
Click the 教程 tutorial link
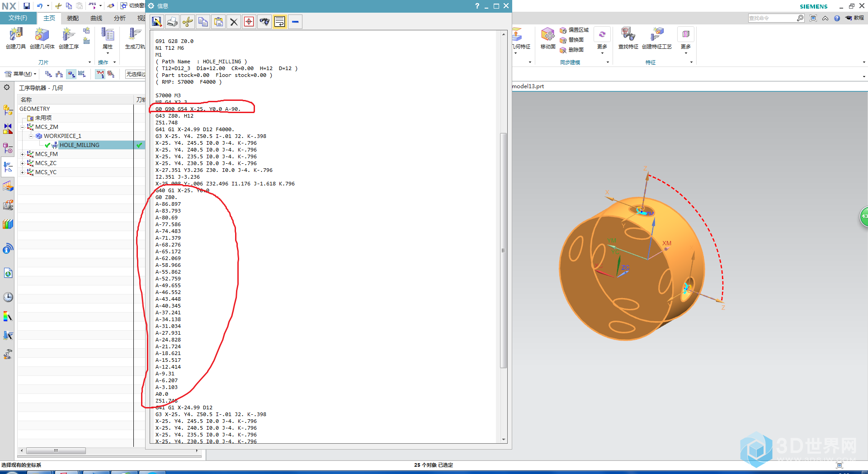(855, 18)
